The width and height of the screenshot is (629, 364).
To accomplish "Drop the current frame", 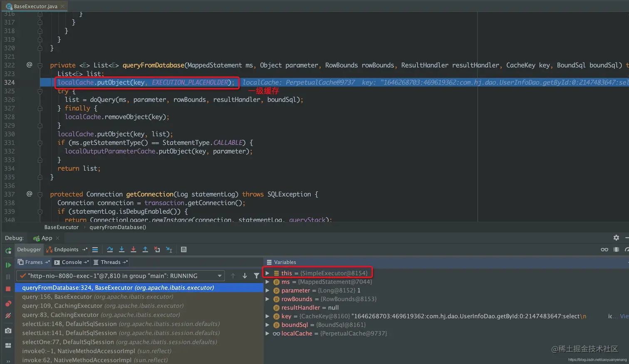I will (157, 250).
